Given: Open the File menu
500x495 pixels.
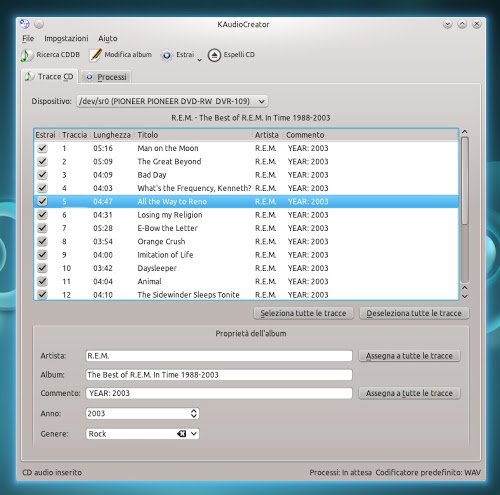Looking at the screenshot, I should (28, 38).
